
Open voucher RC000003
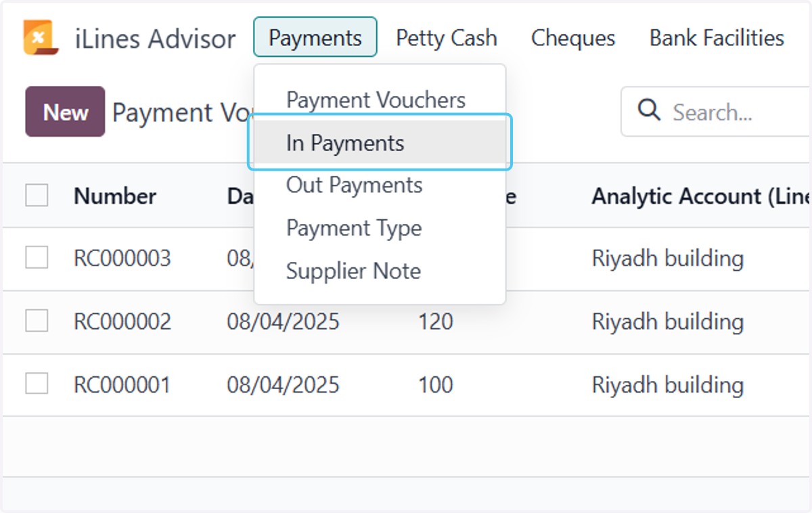point(122,258)
